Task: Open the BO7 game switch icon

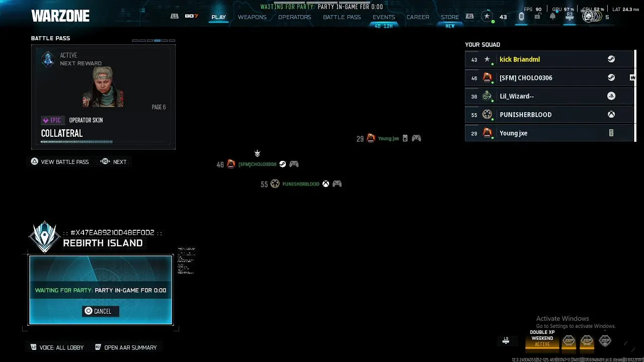Action: coord(191,16)
